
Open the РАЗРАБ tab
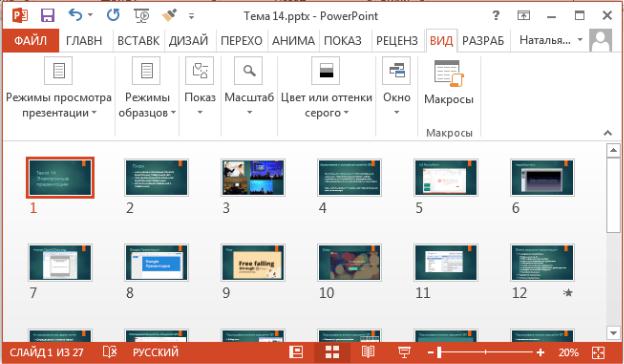coord(483,41)
